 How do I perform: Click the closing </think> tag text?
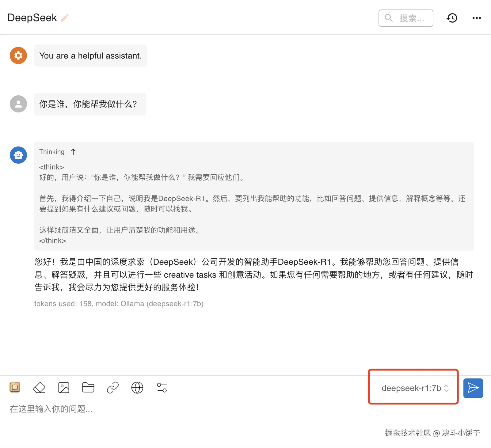[x=53, y=241]
